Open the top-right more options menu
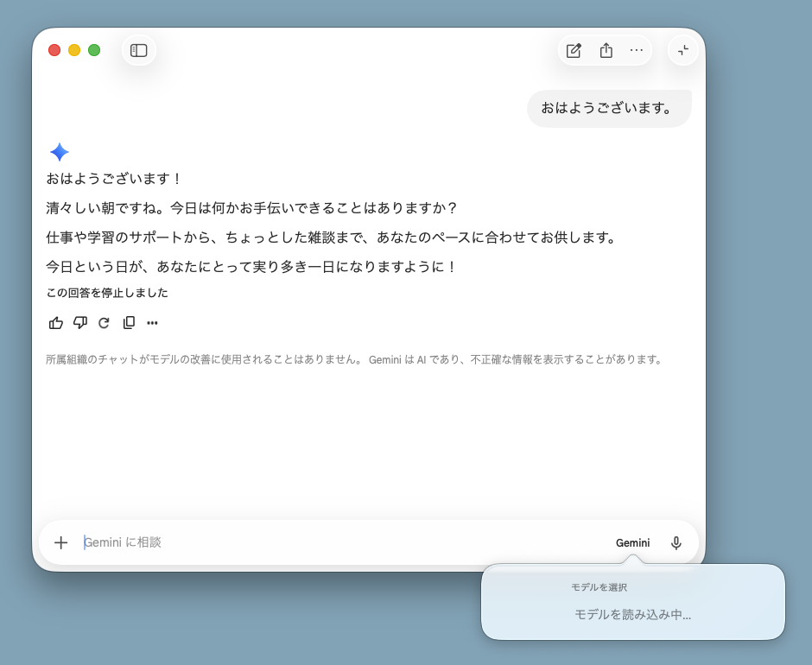Image resolution: width=812 pixels, height=665 pixels. (637, 50)
